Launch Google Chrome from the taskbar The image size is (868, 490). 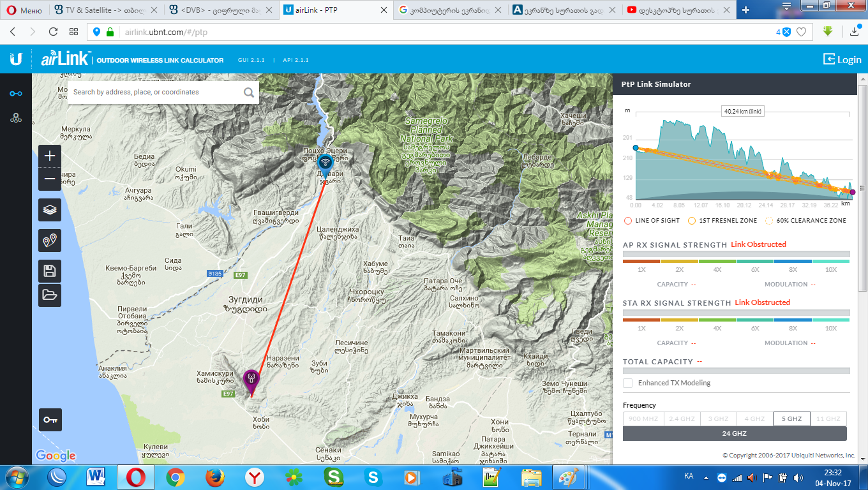176,477
